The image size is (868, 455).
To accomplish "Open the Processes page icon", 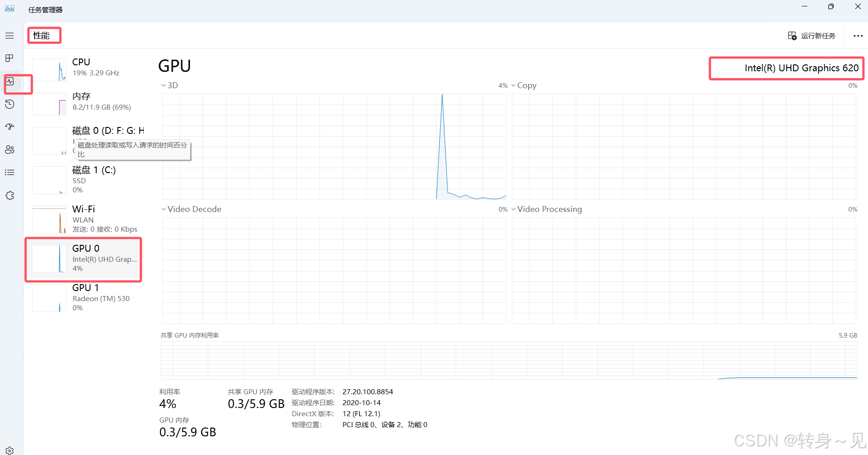I will pos(10,58).
